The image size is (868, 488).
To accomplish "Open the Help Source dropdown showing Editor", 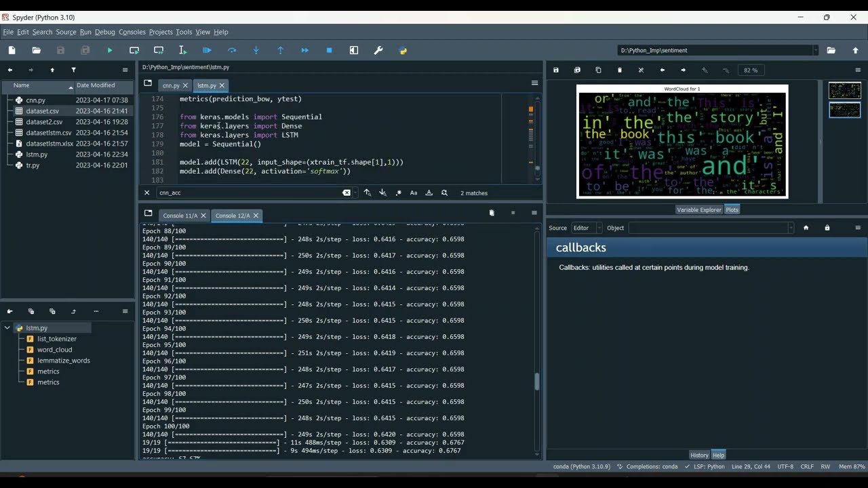I will point(587,228).
